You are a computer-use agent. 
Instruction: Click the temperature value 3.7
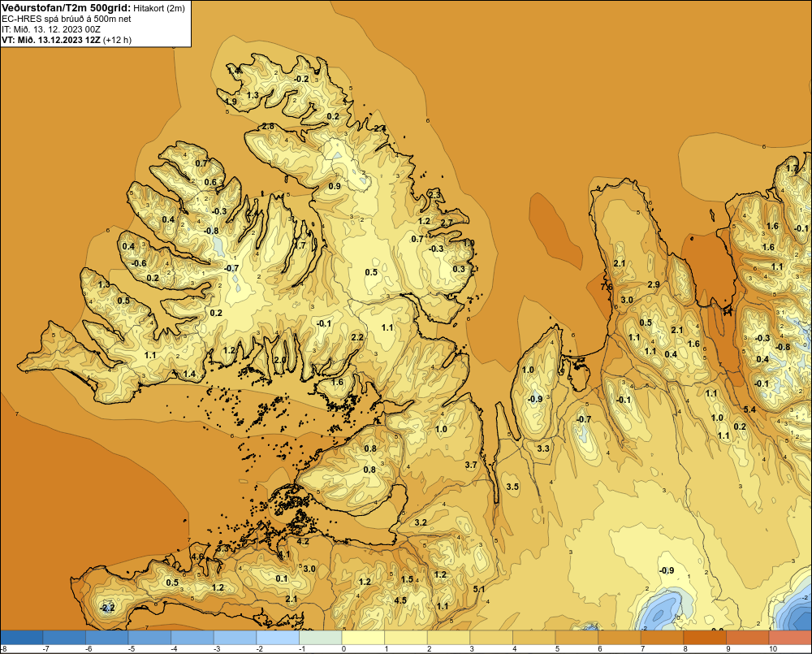[471, 465]
